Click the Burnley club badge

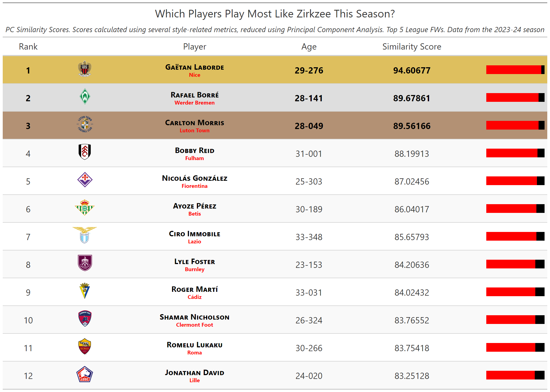(x=85, y=263)
